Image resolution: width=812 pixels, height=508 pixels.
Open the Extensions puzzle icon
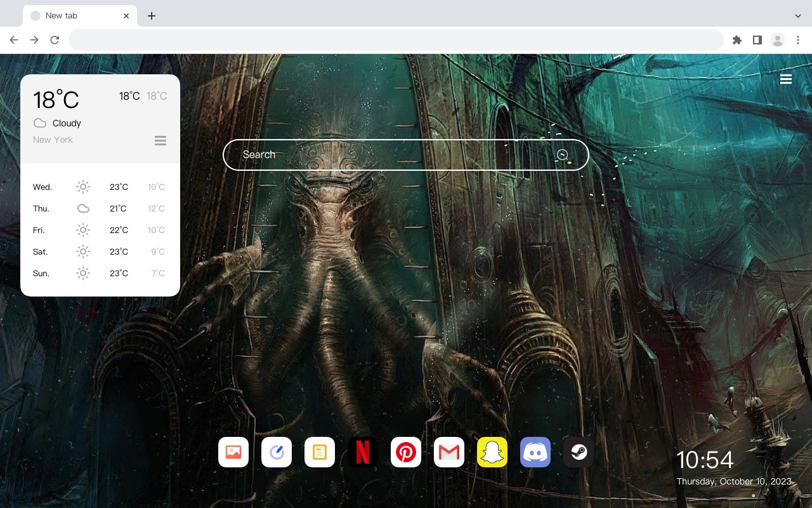click(737, 40)
